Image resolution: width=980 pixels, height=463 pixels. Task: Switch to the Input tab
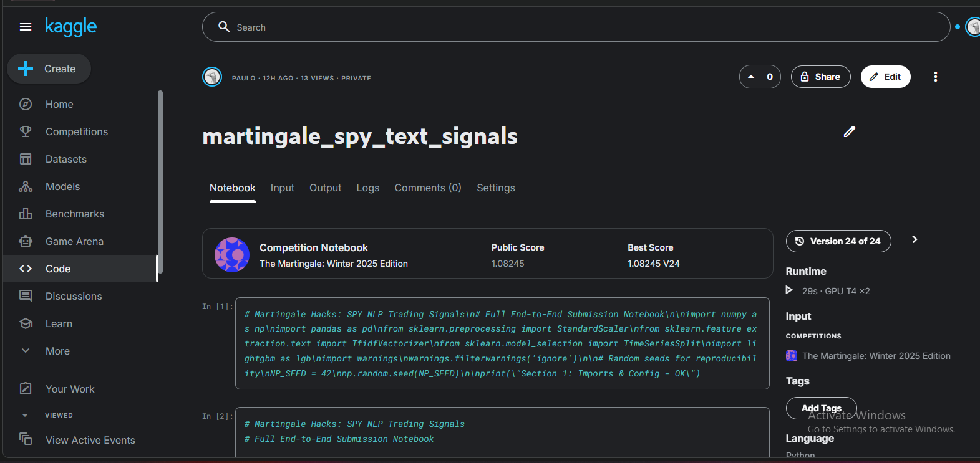tap(282, 188)
